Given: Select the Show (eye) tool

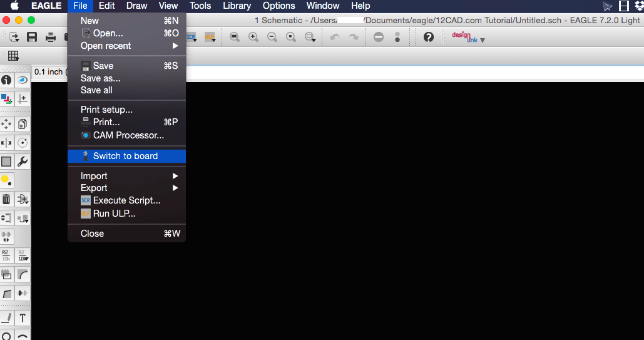Looking at the screenshot, I should tap(23, 80).
